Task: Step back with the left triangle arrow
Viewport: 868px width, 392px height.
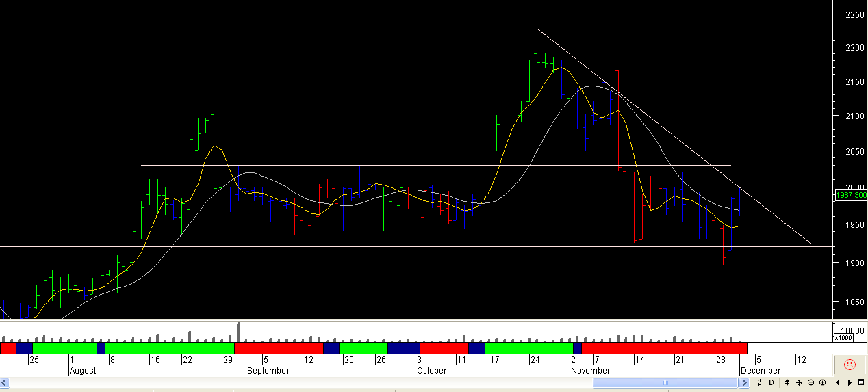Action: tap(837, 383)
